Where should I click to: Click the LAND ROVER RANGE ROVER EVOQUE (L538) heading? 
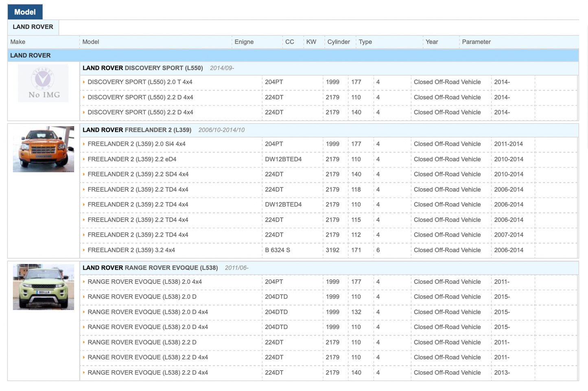(x=150, y=268)
